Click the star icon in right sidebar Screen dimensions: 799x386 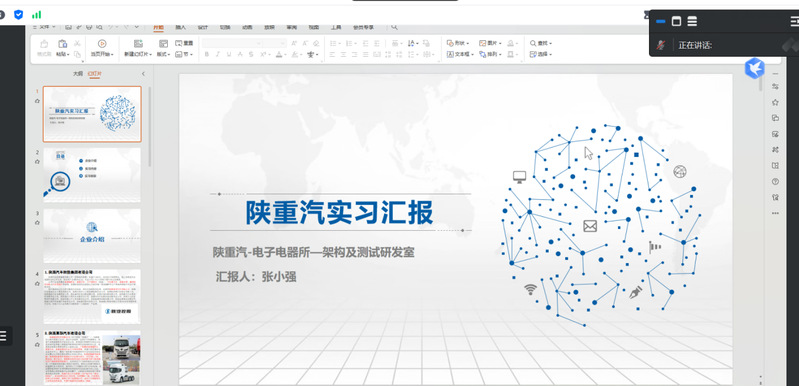(x=775, y=102)
